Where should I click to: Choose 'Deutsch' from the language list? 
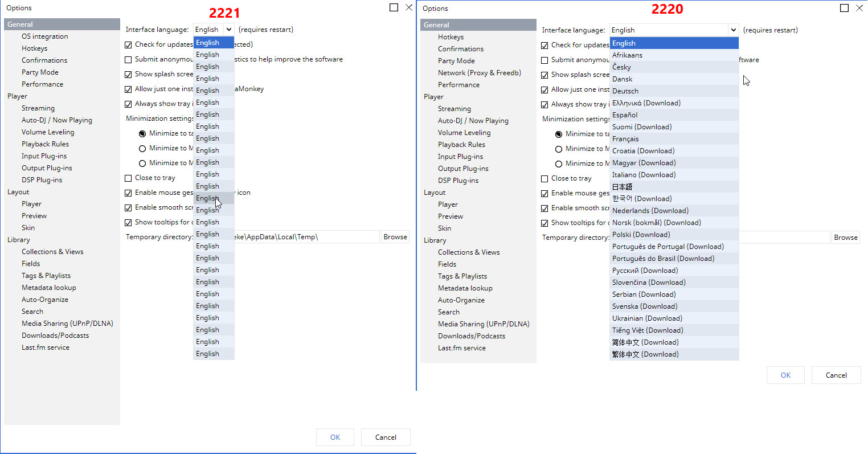coord(625,91)
